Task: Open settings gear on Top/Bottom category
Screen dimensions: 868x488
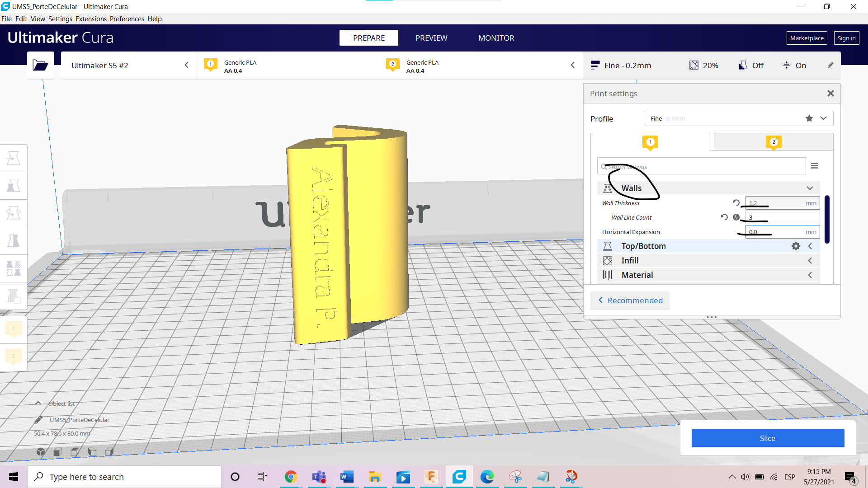Action: coord(796,246)
